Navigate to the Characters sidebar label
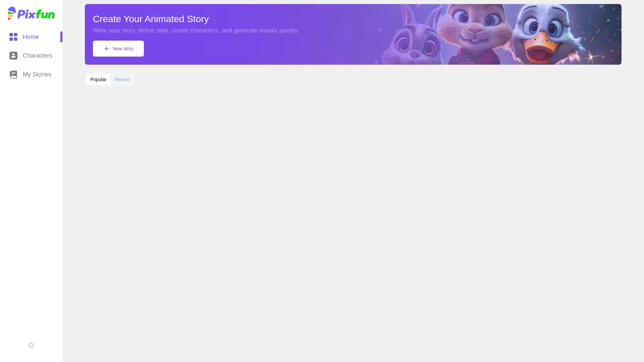 [38, 56]
